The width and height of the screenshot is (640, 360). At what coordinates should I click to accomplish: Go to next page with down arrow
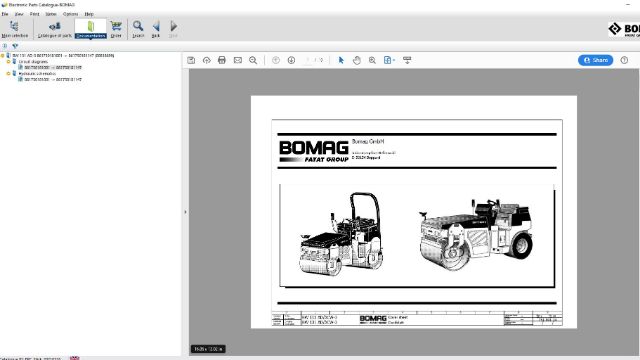(291, 60)
